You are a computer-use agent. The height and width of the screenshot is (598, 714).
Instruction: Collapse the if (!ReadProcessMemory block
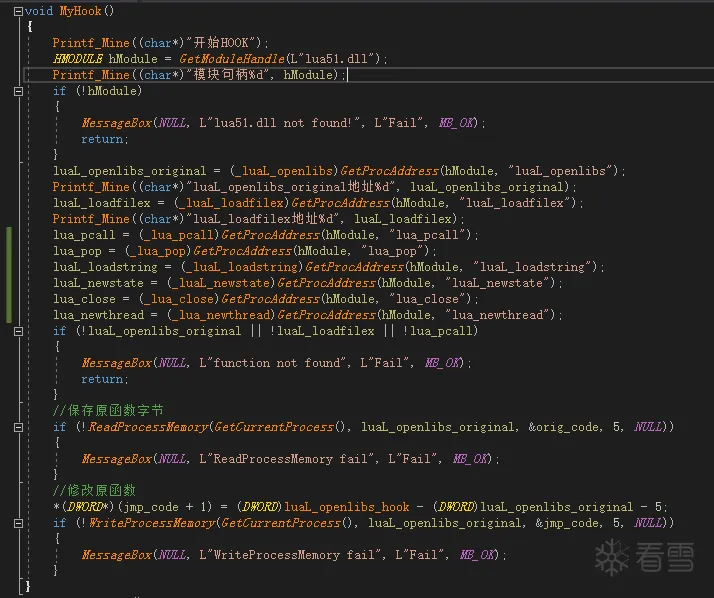pos(18,428)
